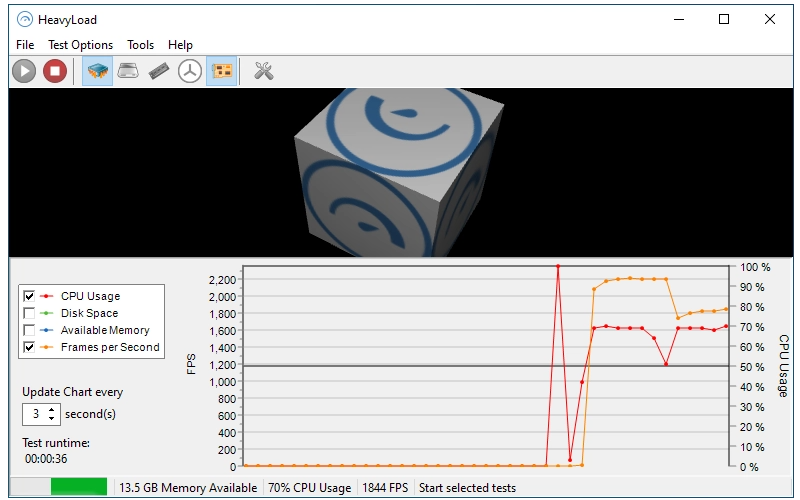Increase the chart update interval with up arrow
800x500 pixels.
[52, 410]
